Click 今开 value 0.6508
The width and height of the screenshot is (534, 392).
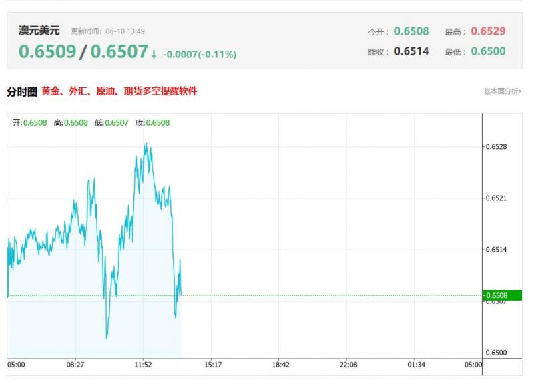[411, 31]
